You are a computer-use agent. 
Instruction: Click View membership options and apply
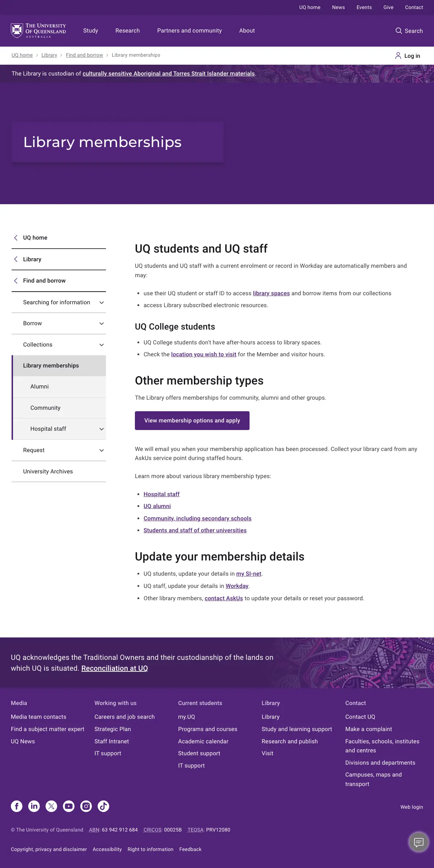click(192, 421)
